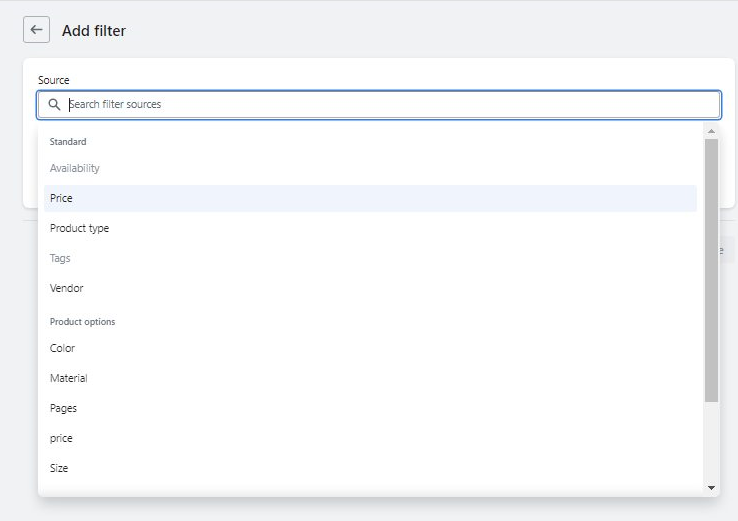Viewport: 738px width, 521px height.
Task: Click the dropdown list scrollbar thumb
Action: click(711, 270)
